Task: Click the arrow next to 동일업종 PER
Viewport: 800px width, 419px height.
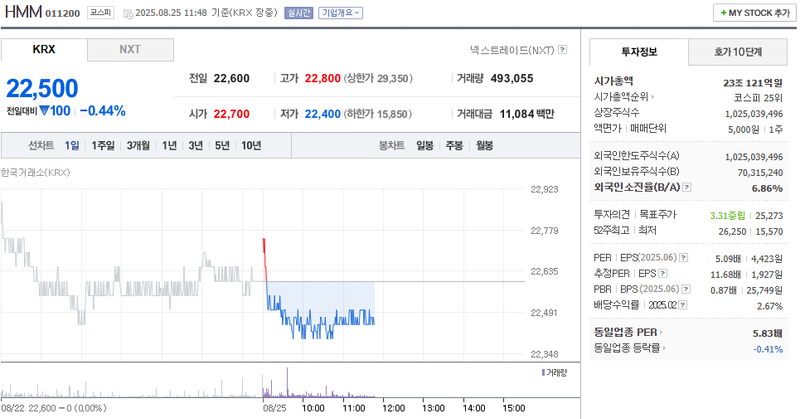Action: click(661, 332)
